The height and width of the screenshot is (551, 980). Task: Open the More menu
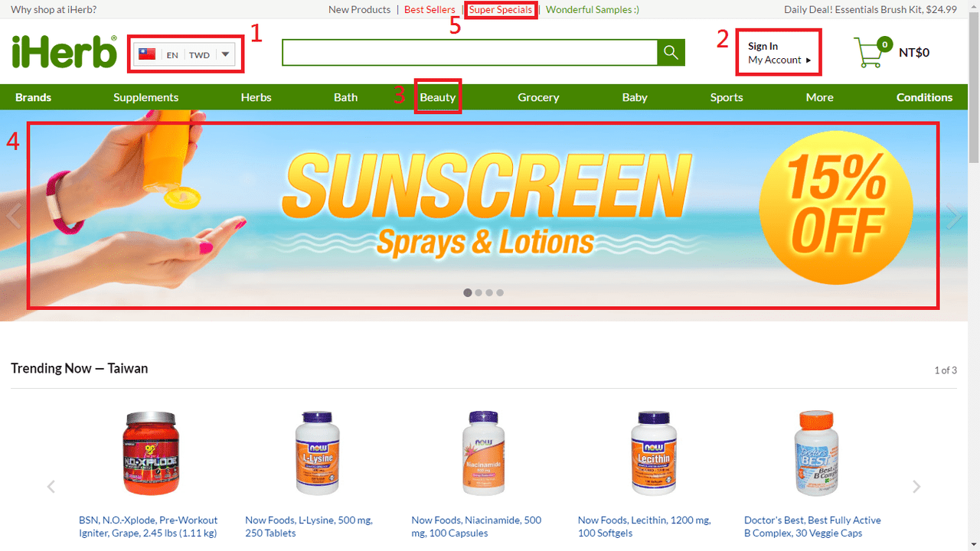coord(819,97)
